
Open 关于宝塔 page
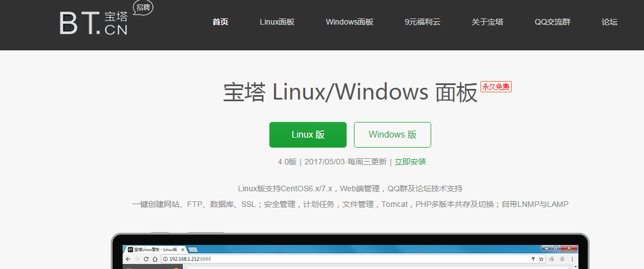click(x=487, y=22)
